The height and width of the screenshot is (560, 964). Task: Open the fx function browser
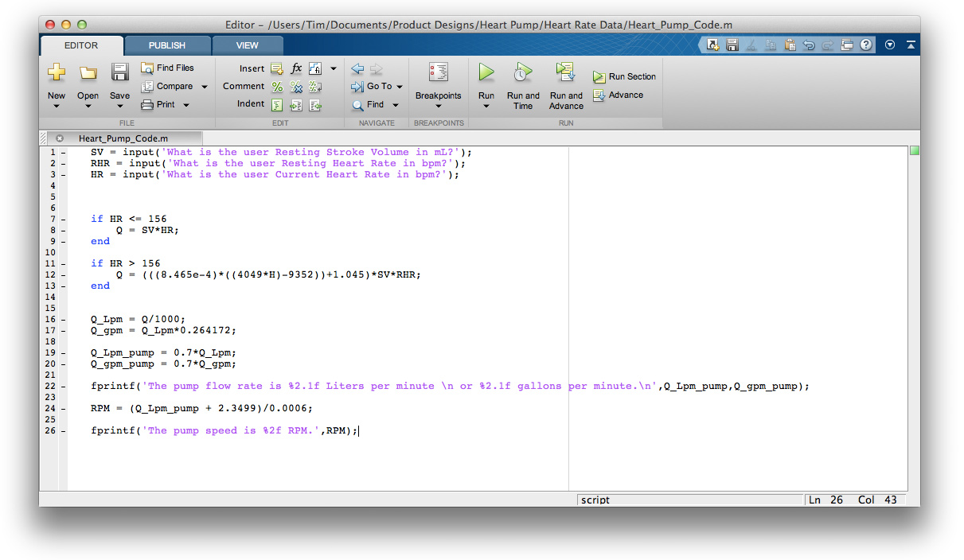tap(296, 68)
